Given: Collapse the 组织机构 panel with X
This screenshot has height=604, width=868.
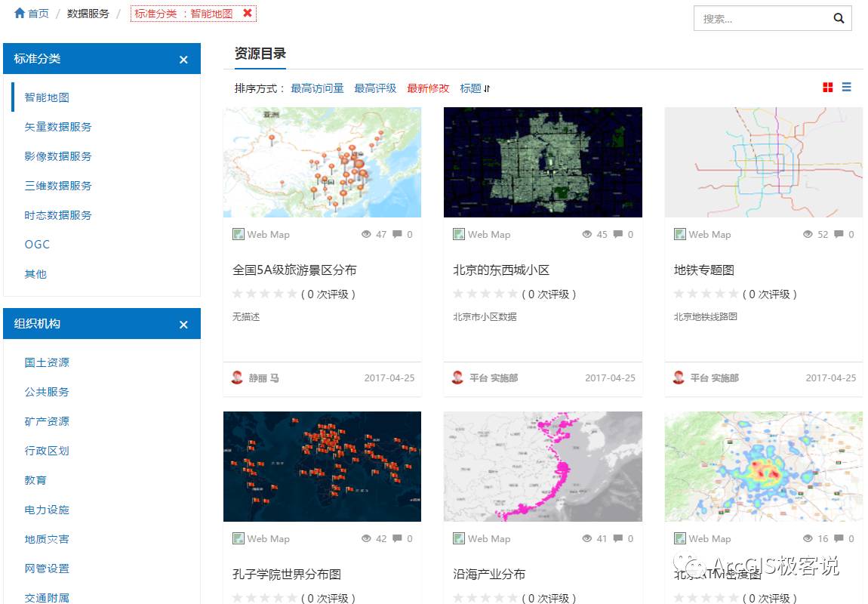Looking at the screenshot, I should (x=183, y=325).
